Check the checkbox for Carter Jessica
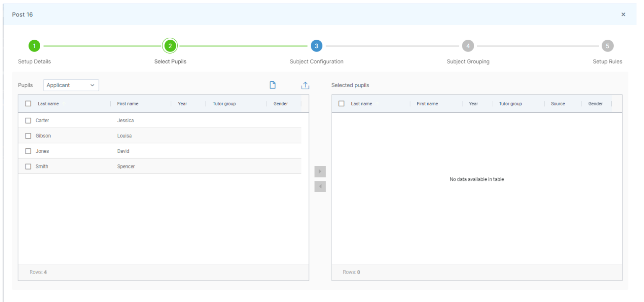The width and height of the screenshot is (644, 302). click(x=28, y=120)
